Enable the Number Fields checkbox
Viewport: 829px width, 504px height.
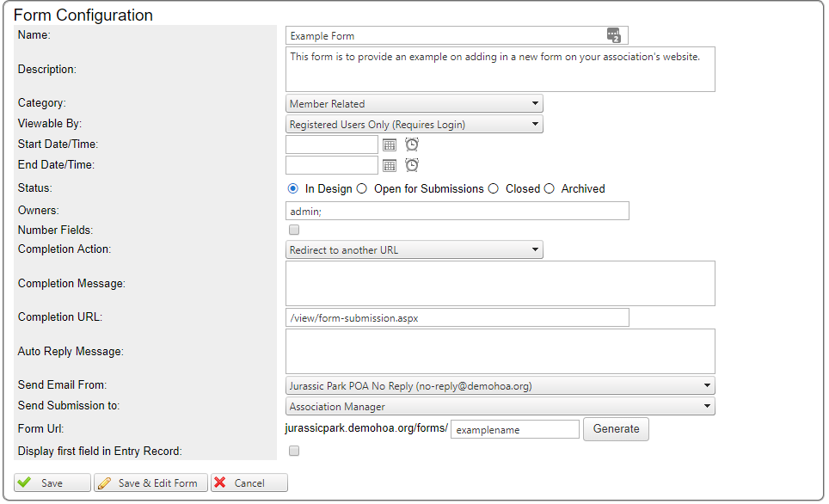293,230
